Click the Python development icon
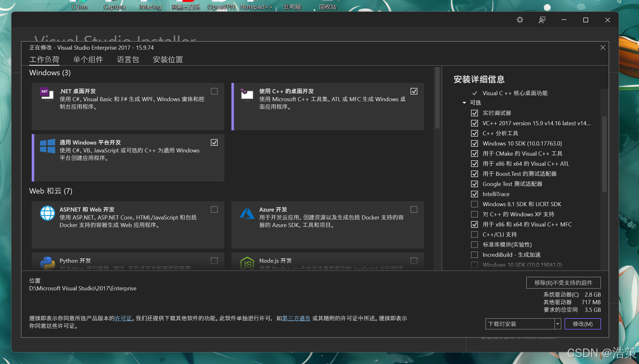639x364 pixels. pyautogui.click(x=47, y=263)
